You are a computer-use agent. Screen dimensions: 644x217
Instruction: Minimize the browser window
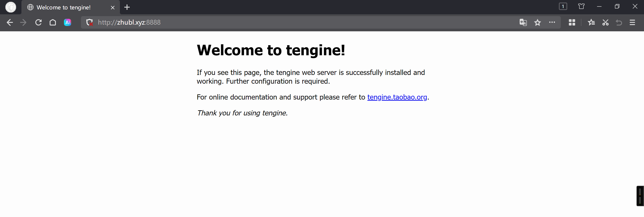coord(599,6)
